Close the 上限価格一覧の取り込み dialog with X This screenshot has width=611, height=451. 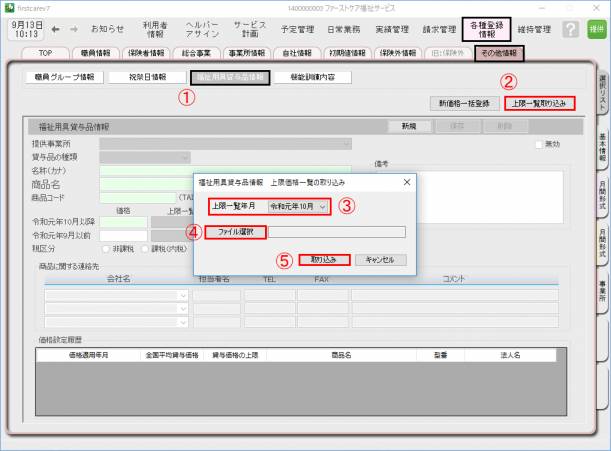[x=407, y=182]
